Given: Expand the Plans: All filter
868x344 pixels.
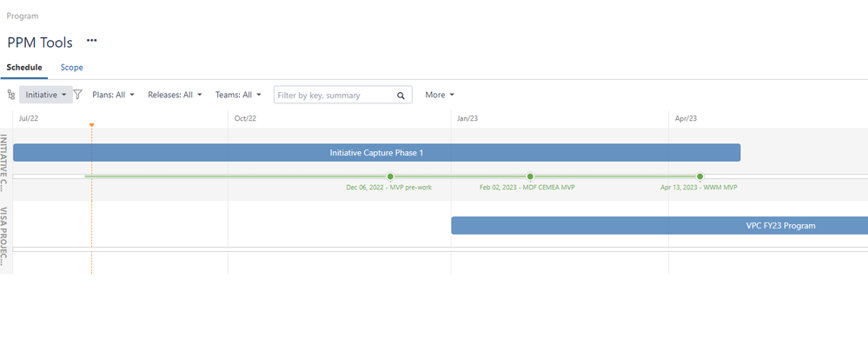Looking at the screenshot, I should tap(113, 95).
